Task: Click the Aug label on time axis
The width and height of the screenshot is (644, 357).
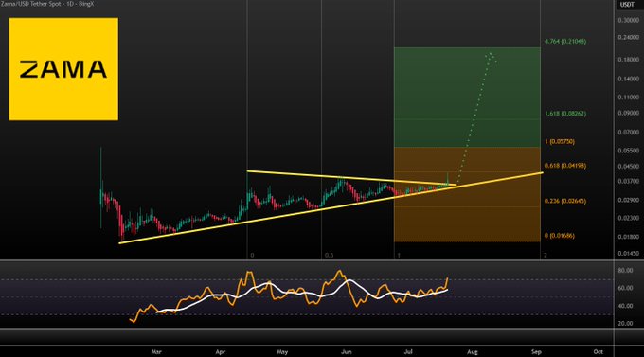Action: pos(473,352)
